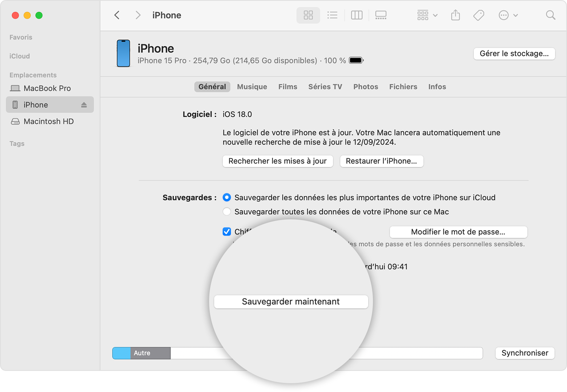Screen dimensions: 567x392
Task: Click the iCloud sidebar heading
Action: click(x=20, y=56)
